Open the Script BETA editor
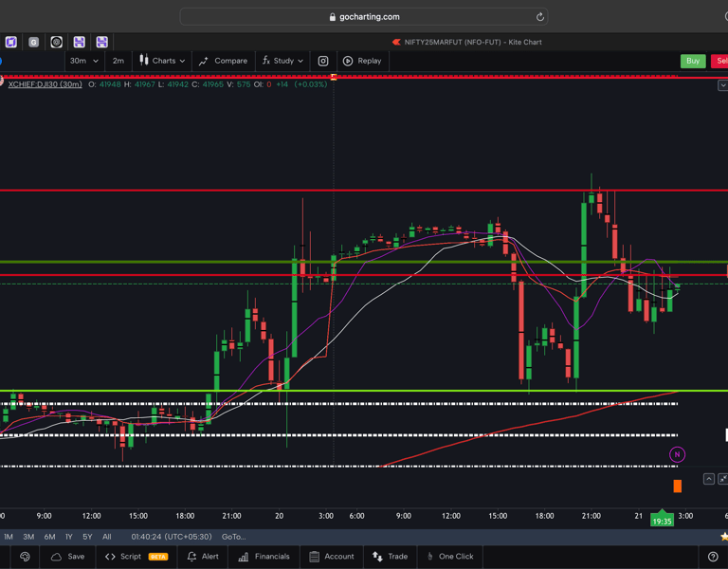 [136, 557]
